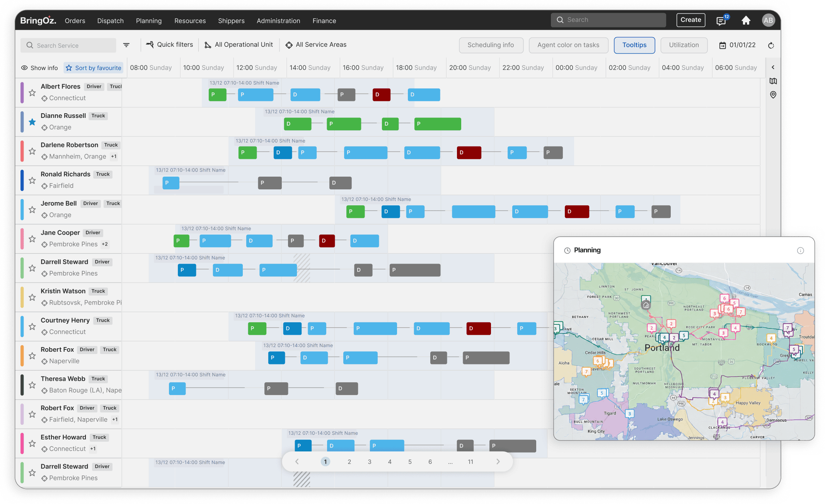Screen dimensions: 825x504
Task: Open calendar icon beside 01/01/22
Action: click(x=722, y=45)
